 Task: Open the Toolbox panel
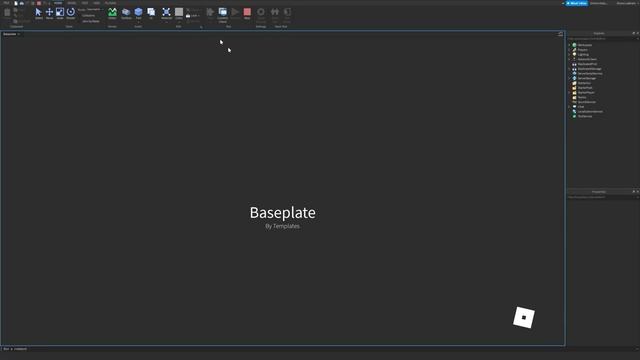click(126, 13)
